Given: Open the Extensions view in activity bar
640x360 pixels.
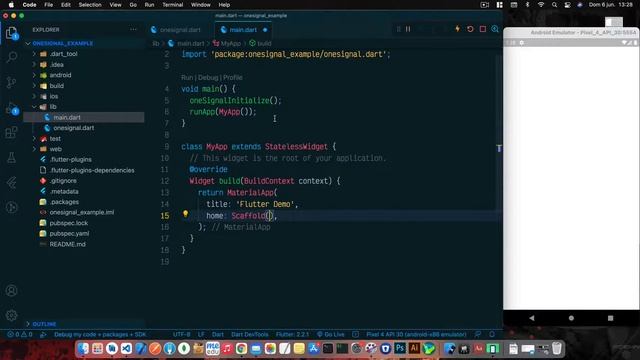Looking at the screenshot, I should (x=11, y=132).
